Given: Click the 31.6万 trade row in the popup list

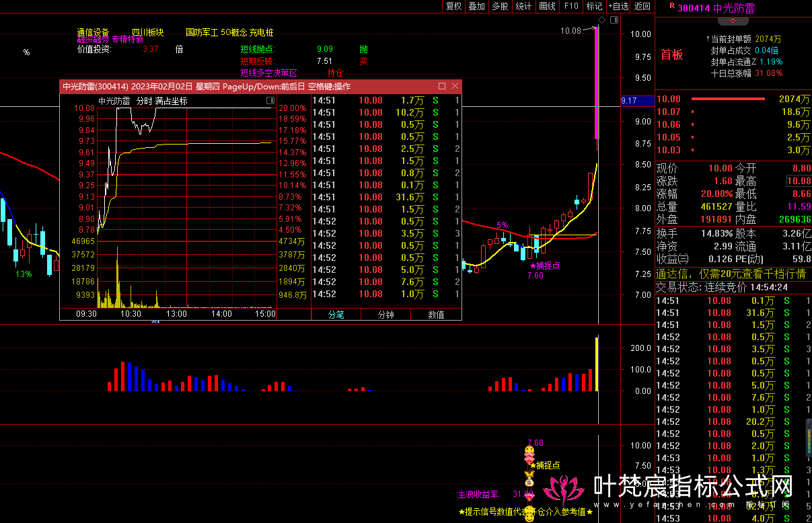Looking at the screenshot, I should [x=386, y=197].
